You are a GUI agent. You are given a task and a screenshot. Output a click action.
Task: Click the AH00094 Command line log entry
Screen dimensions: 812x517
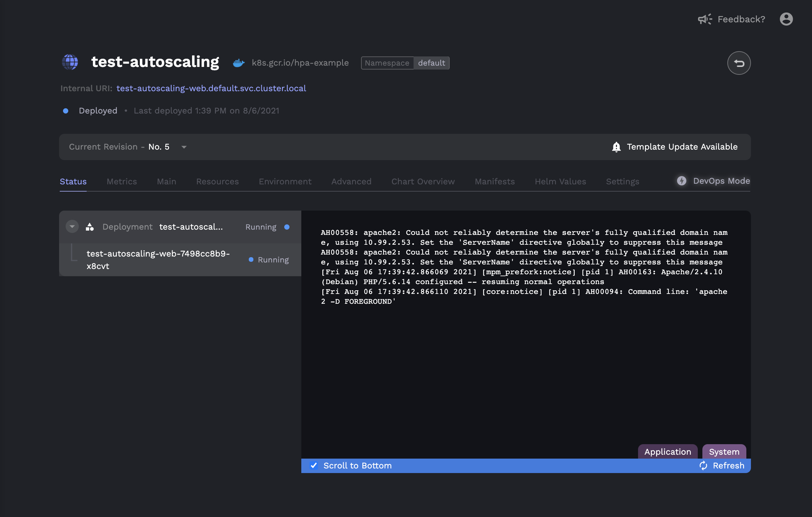click(x=524, y=297)
